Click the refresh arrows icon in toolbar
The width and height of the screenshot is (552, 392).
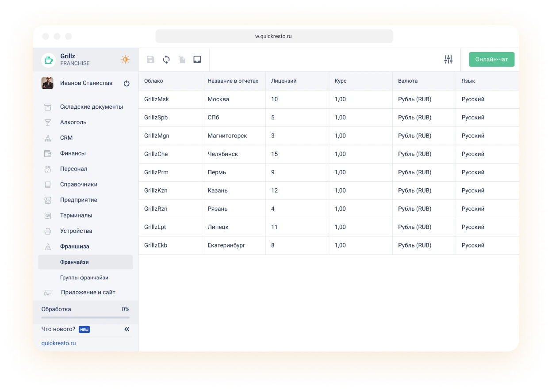click(166, 60)
